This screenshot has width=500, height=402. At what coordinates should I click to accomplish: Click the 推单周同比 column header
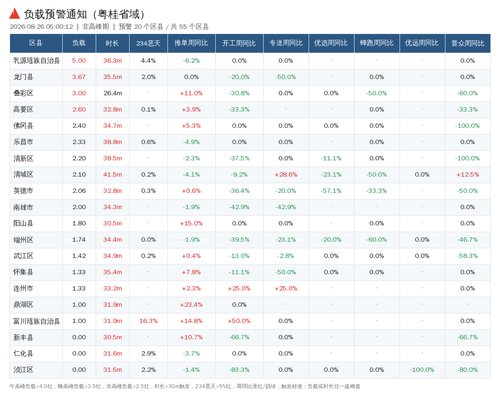[x=191, y=43]
